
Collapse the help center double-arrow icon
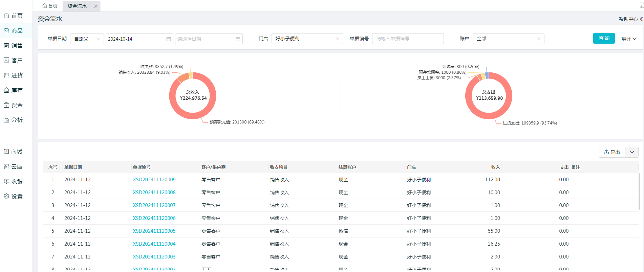[641, 19]
